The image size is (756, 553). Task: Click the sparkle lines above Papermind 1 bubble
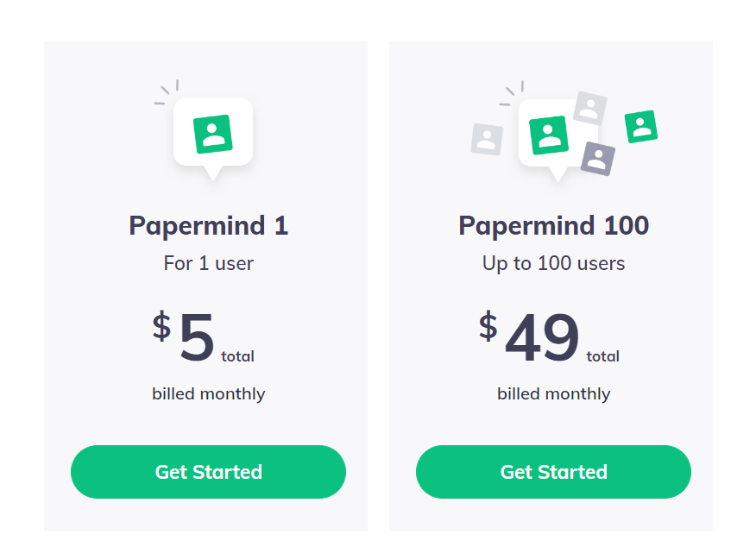tap(167, 91)
